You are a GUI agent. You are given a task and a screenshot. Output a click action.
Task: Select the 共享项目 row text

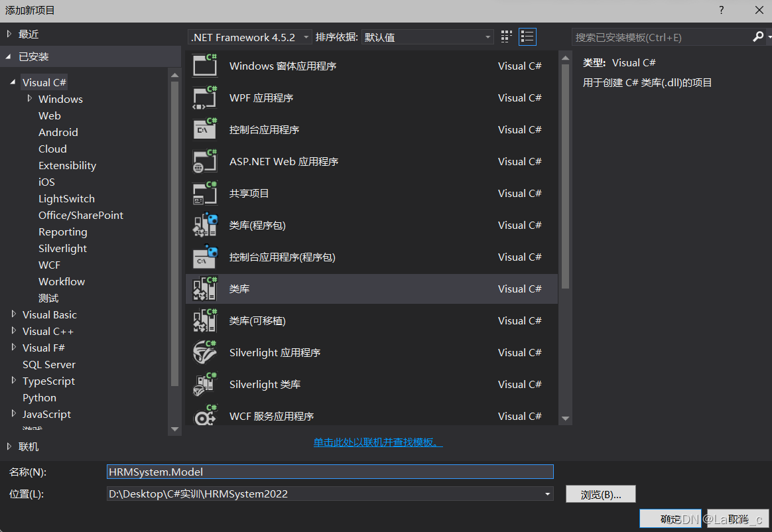(x=249, y=193)
